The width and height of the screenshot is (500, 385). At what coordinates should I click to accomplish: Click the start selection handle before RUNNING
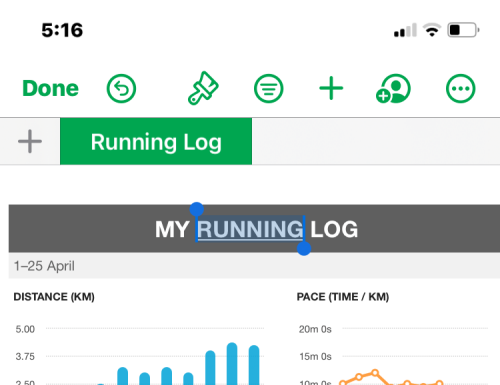(x=197, y=209)
